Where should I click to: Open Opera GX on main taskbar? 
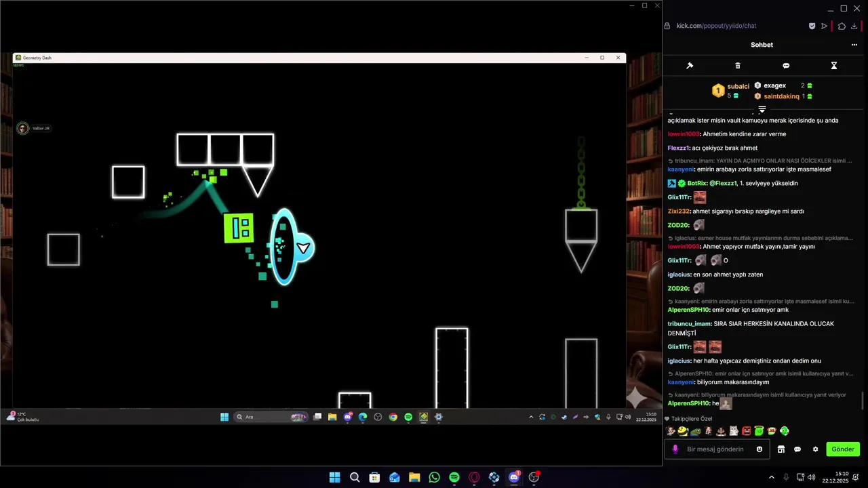474,477
